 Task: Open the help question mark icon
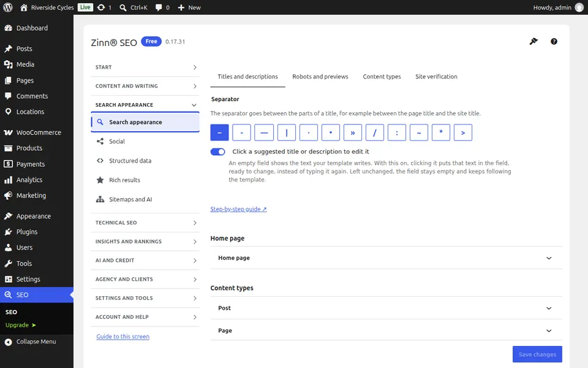tap(554, 41)
